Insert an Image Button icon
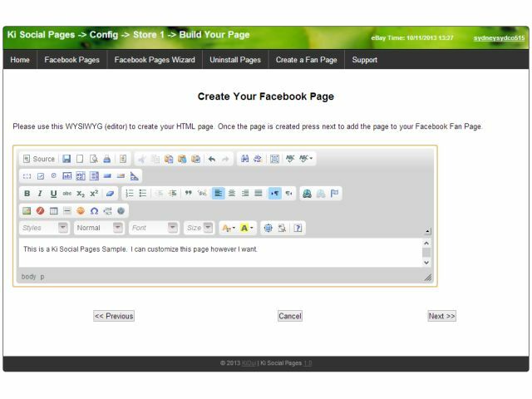Screen dimensions: 532x399 [x=121, y=175]
